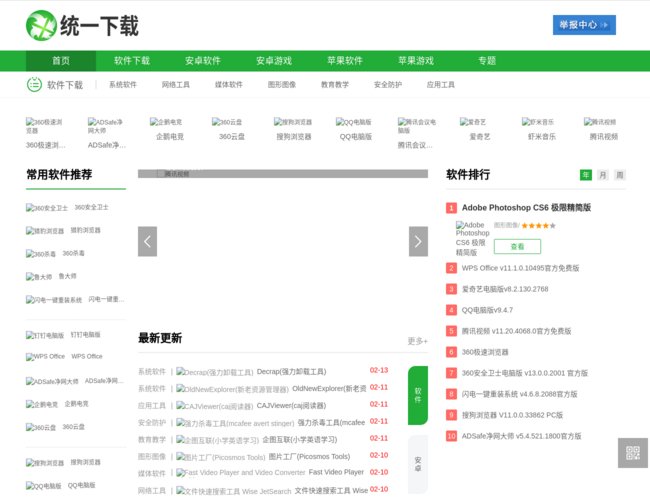Open the 网络工具 subcategory link
Screen dimensions: 650x500
[x=176, y=85]
